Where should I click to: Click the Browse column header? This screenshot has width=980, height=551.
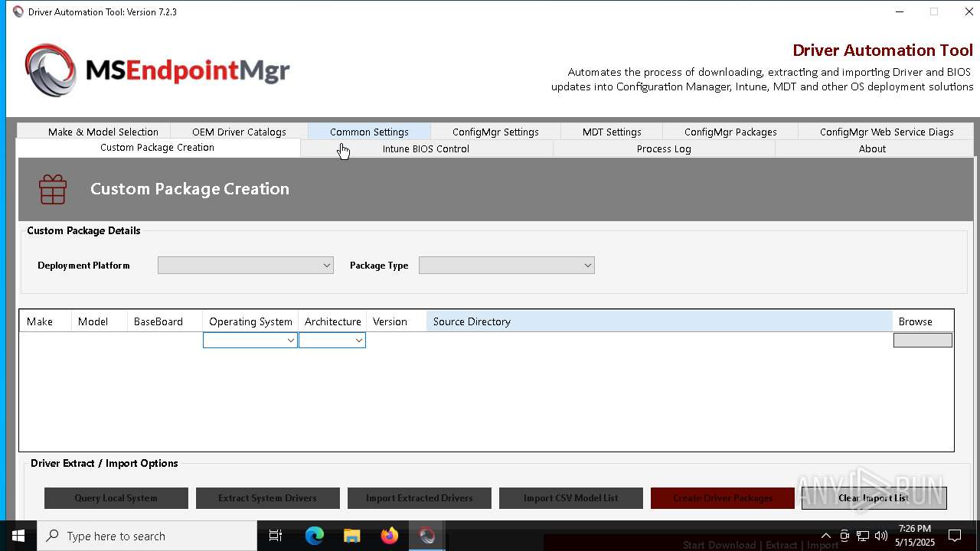click(x=923, y=321)
